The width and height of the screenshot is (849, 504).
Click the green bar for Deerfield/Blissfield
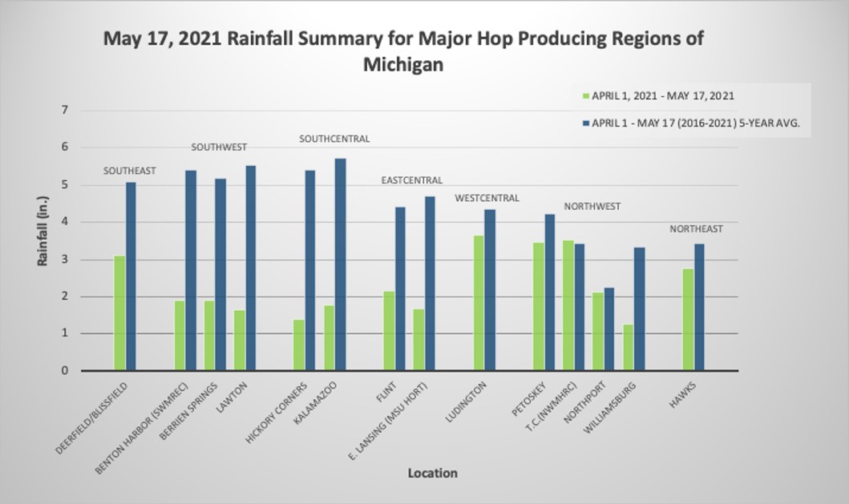tap(119, 313)
